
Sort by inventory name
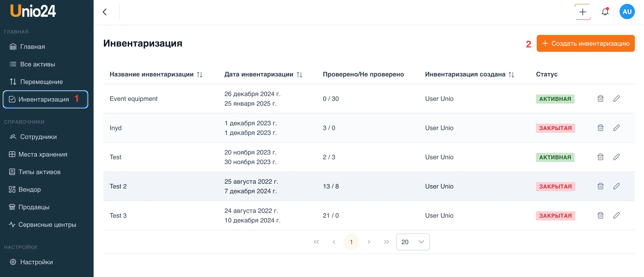(200, 74)
